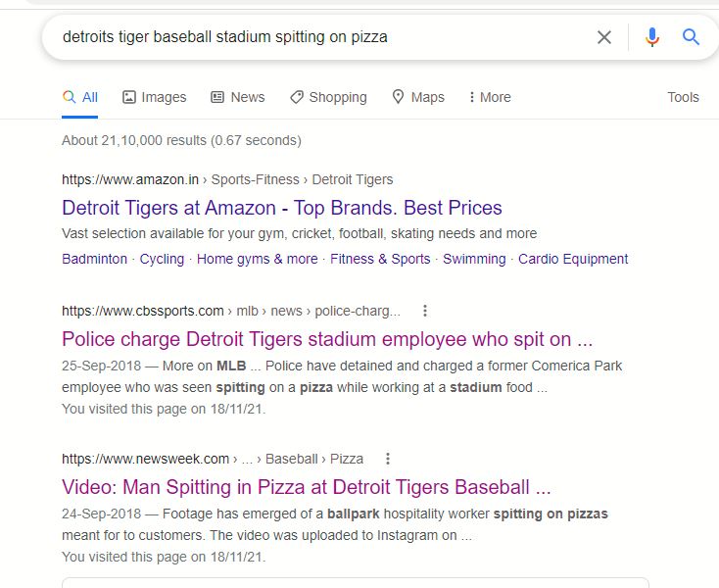Open the Detroit Tigers at Amazon link
719x588 pixels.
[x=282, y=208]
